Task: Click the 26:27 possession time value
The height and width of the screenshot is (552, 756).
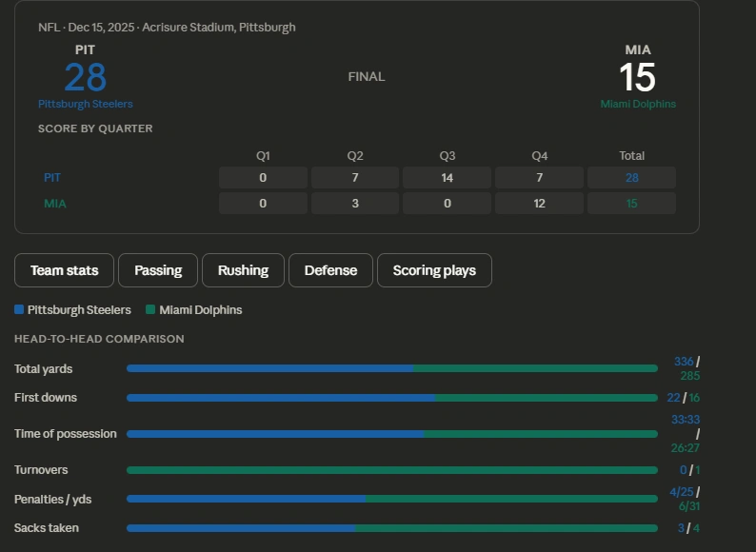Action: (686, 448)
